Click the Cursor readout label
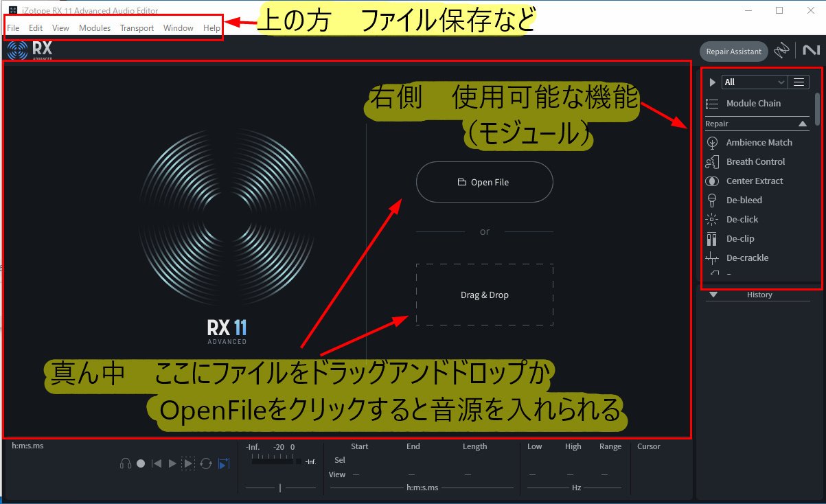The width and height of the screenshot is (826, 504). pyautogui.click(x=649, y=446)
